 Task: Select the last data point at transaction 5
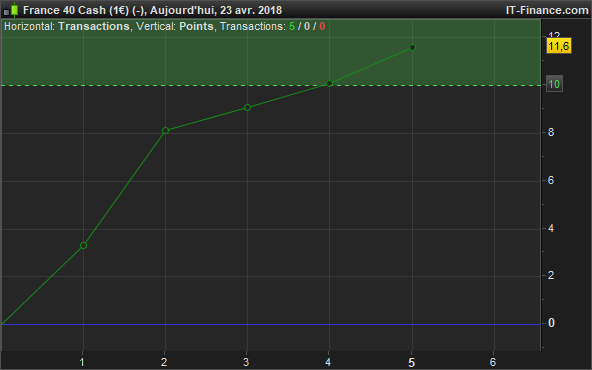tap(412, 47)
